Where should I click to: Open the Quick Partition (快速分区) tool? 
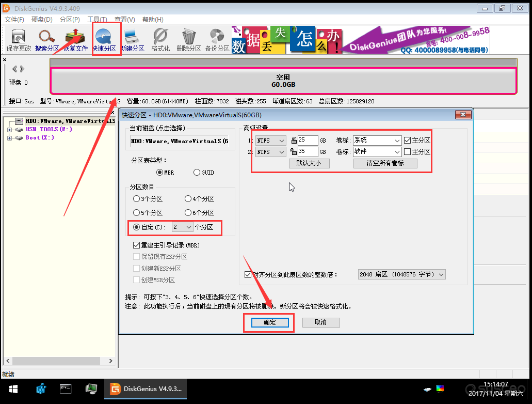(104, 40)
